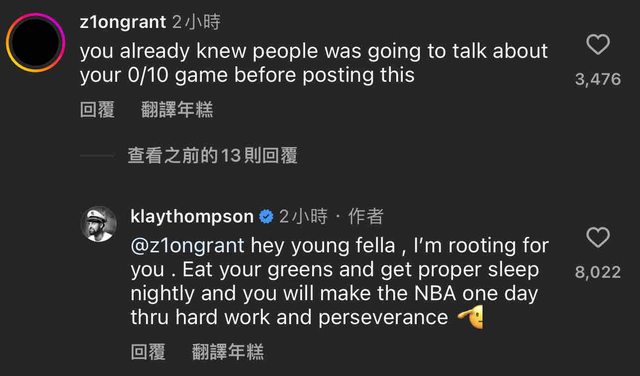Click the 2小時 timestamp next to klaythompson

303,217
